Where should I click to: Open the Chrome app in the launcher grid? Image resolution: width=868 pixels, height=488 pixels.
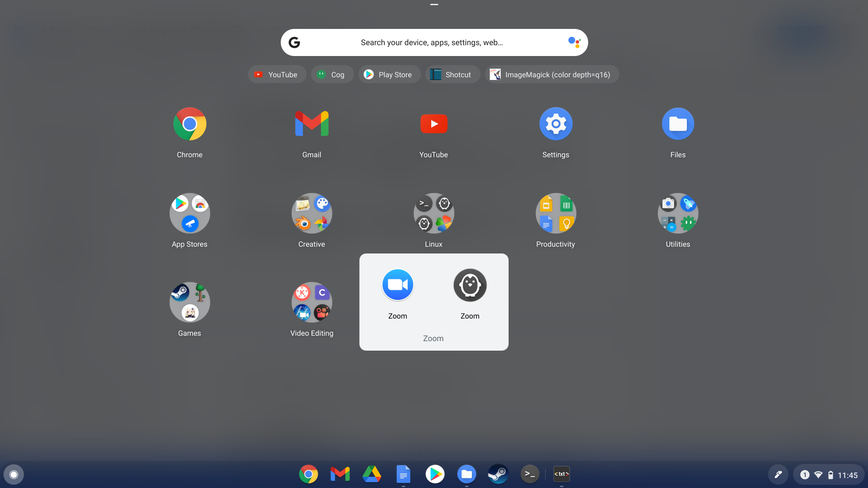tap(190, 124)
